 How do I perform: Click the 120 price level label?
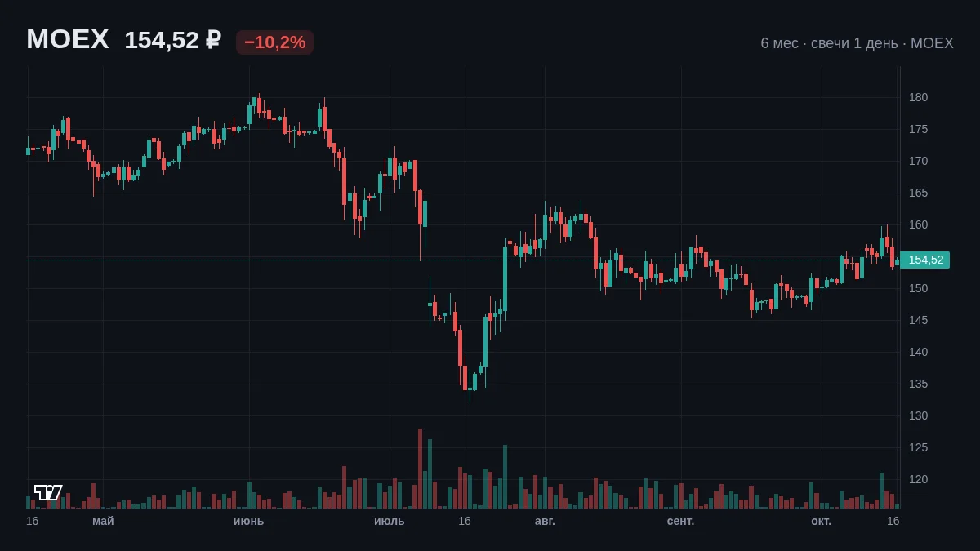pyautogui.click(x=918, y=479)
